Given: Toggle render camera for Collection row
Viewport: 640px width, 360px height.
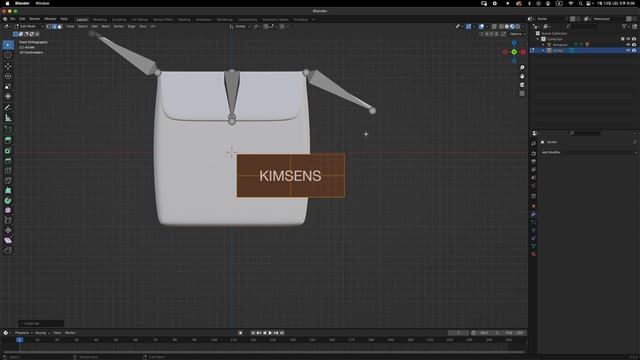Looking at the screenshot, I should [634, 39].
